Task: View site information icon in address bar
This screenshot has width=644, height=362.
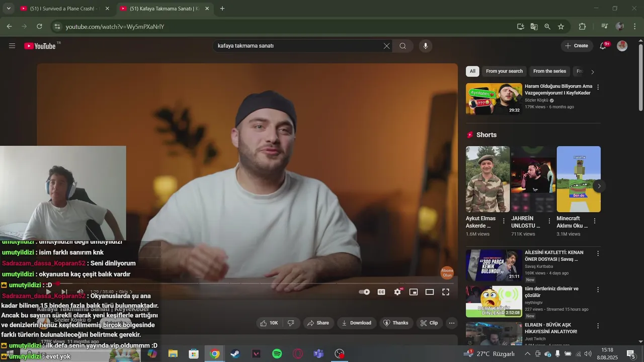Action: pos(57,27)
